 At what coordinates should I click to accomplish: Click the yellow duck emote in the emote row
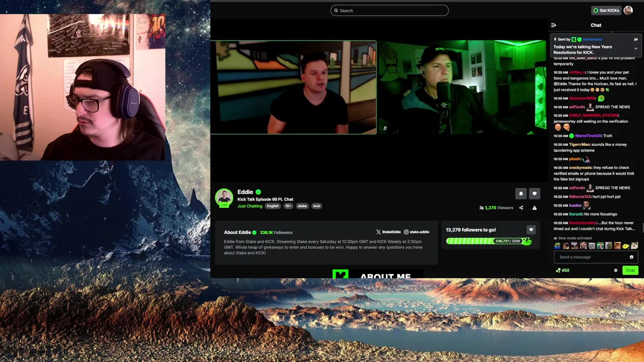click(x=625, y=246)
